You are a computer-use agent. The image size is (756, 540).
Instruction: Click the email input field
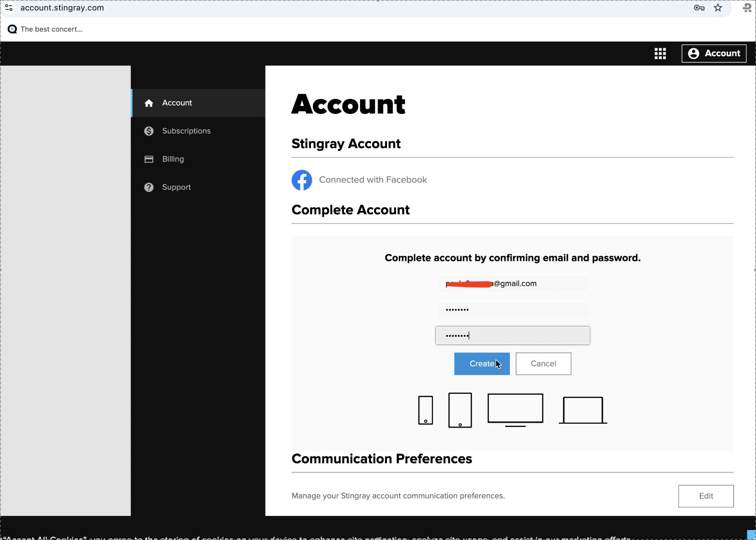pos(512,283)
